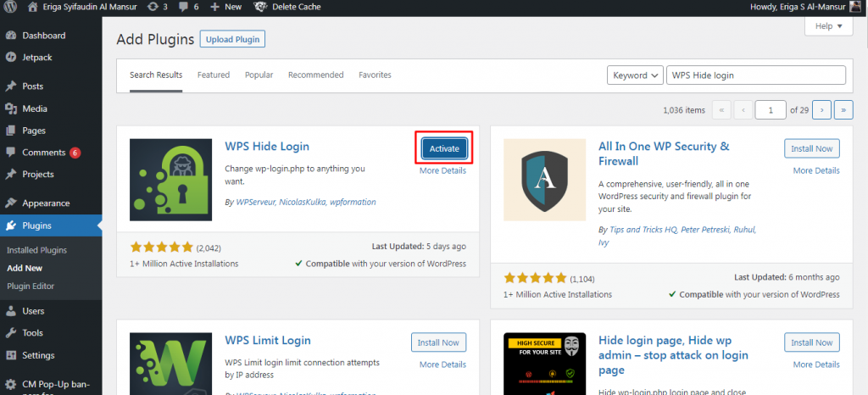
Task: Expand the Help panel dropdown
Action: (829, 26)
